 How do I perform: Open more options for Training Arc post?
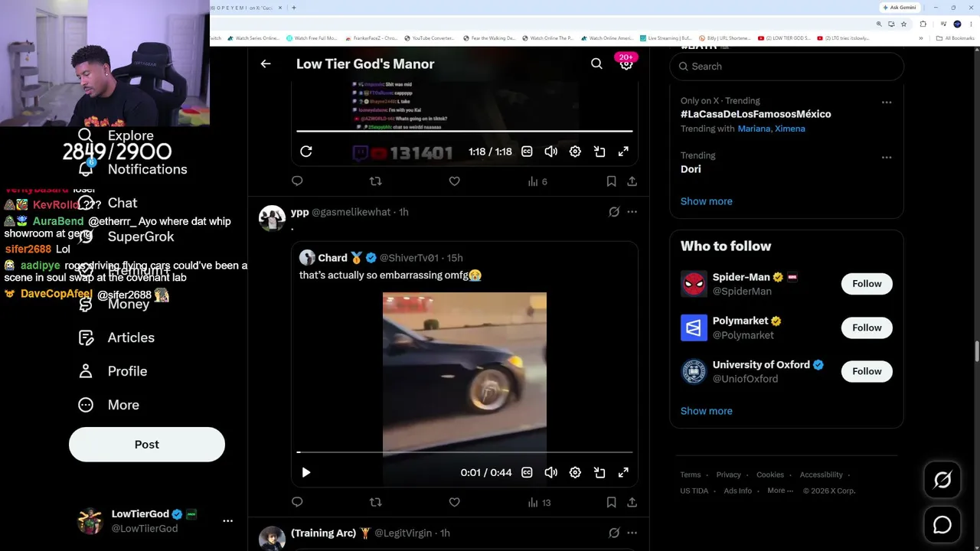tap(632, 533)
